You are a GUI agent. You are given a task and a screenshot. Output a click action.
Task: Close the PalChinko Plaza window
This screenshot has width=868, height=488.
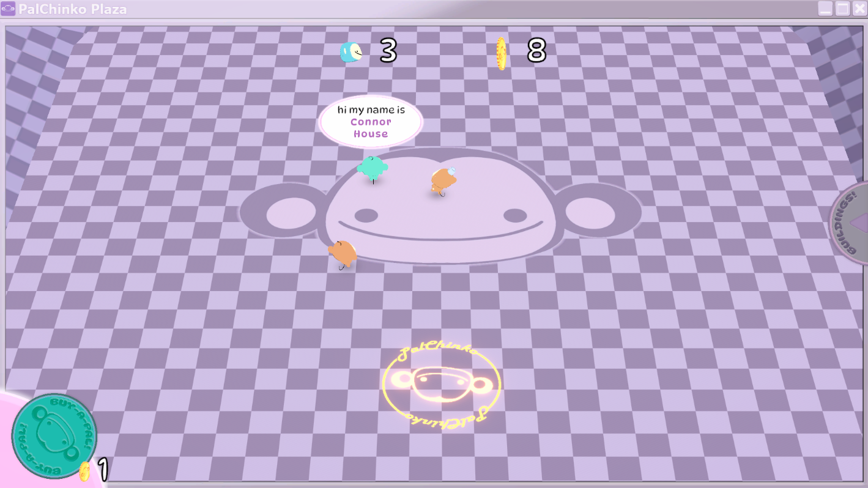pyautogui.click(x=859, y=9)
